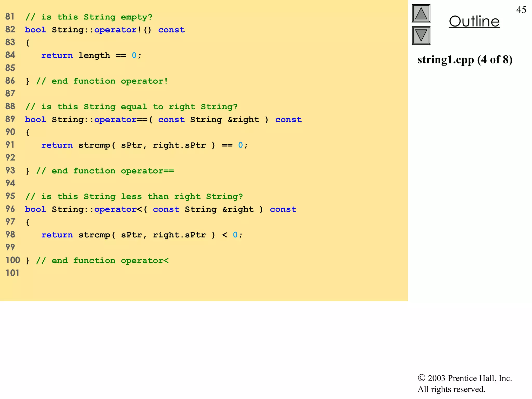Click line number 81

tap(10, 17)
